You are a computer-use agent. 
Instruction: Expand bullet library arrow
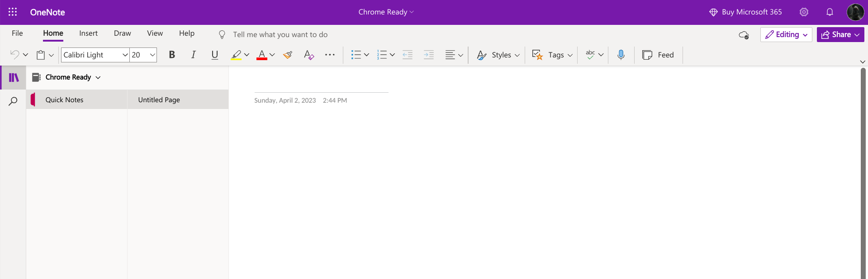pyautogui.click(x=366, y=55)
